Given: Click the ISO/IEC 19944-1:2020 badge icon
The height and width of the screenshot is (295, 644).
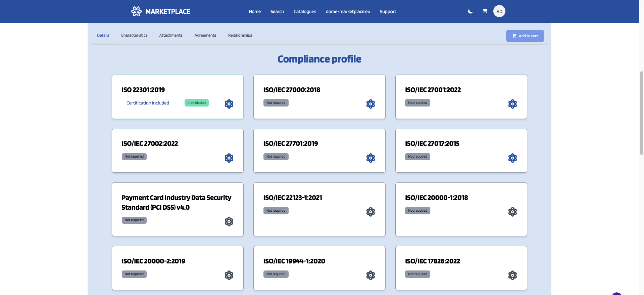Looking at the screenshot, I should [370, 275].
